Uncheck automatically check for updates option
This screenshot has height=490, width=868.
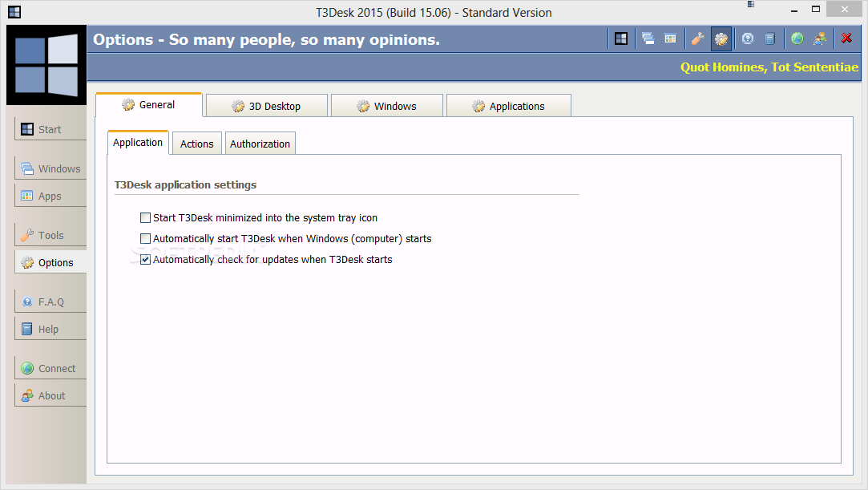[146, 259]
